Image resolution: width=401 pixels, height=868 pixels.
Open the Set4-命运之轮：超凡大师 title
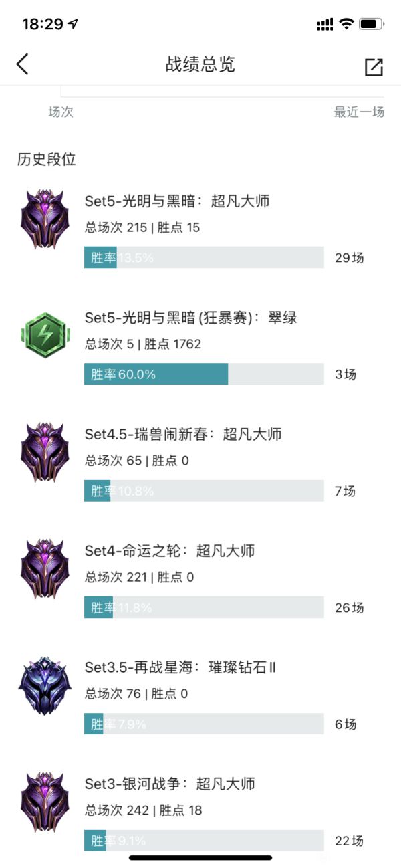[x=170, y=551]
